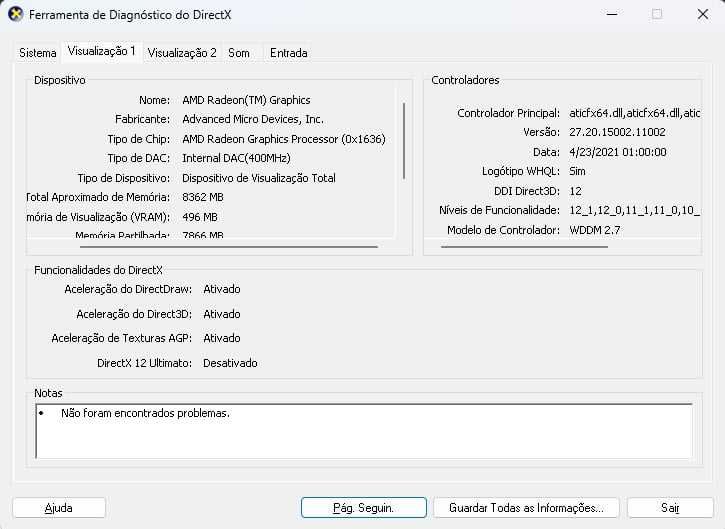The width and height of the screenshot is (725, 529).
Task: Click the DirectX 12 Ultimato: label
Action: click(x=144, y=363)
